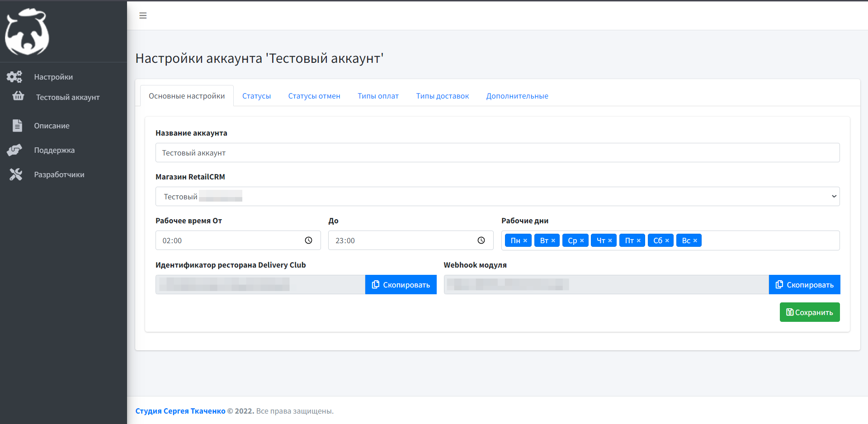This screenshot has height=424, width=868.
Task: Toggle sidebar with hamburger menu icon
Action: 143,16
